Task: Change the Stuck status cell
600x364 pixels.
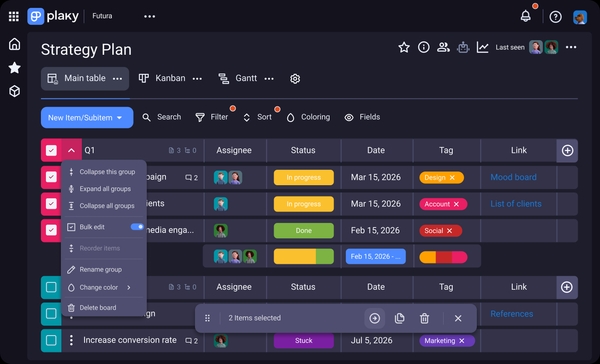Action: point(303,340)
